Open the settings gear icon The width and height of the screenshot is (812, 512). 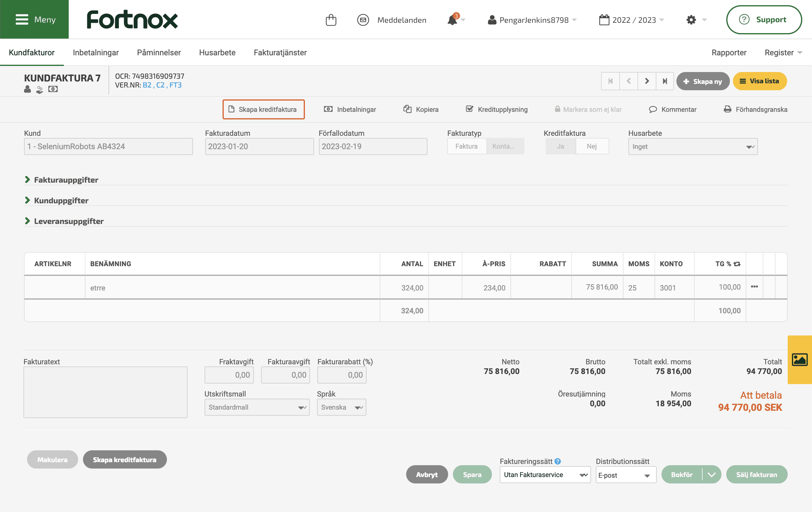click(691, 20)
